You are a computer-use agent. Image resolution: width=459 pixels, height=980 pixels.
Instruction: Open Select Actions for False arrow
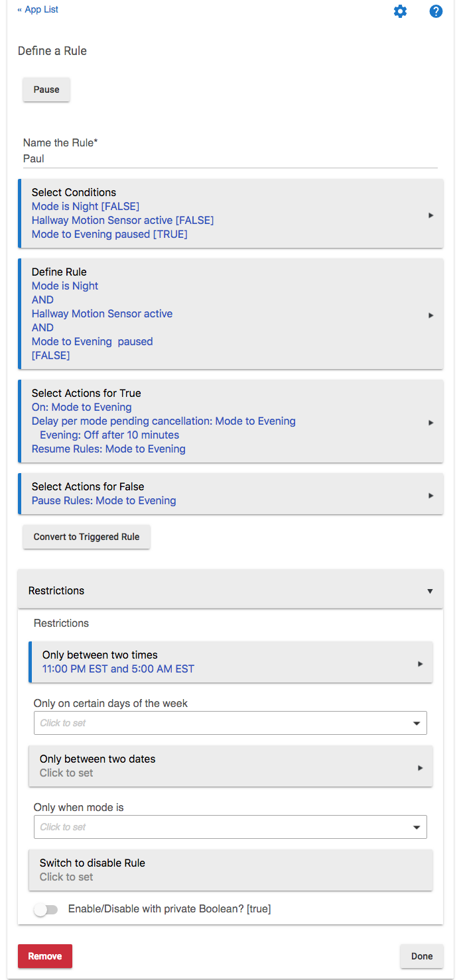(x=430, y=496)
